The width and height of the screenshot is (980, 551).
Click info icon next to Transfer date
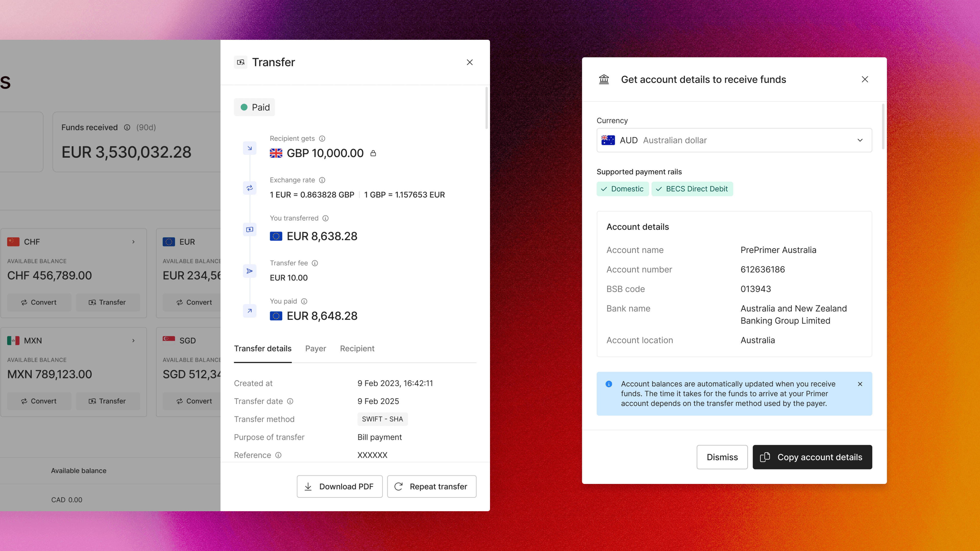290,401
